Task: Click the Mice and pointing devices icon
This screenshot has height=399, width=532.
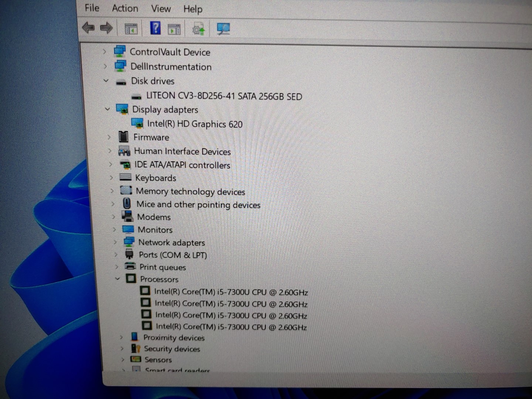Action: (x=127, y=204)
